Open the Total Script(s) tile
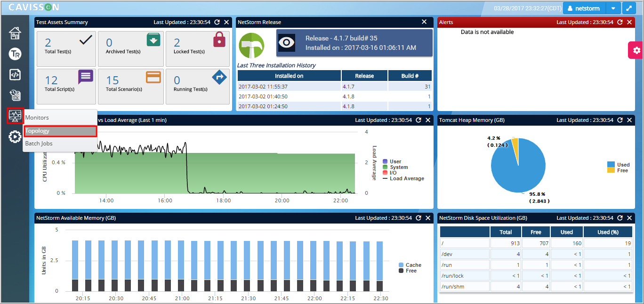 click(x=66, y=87)
